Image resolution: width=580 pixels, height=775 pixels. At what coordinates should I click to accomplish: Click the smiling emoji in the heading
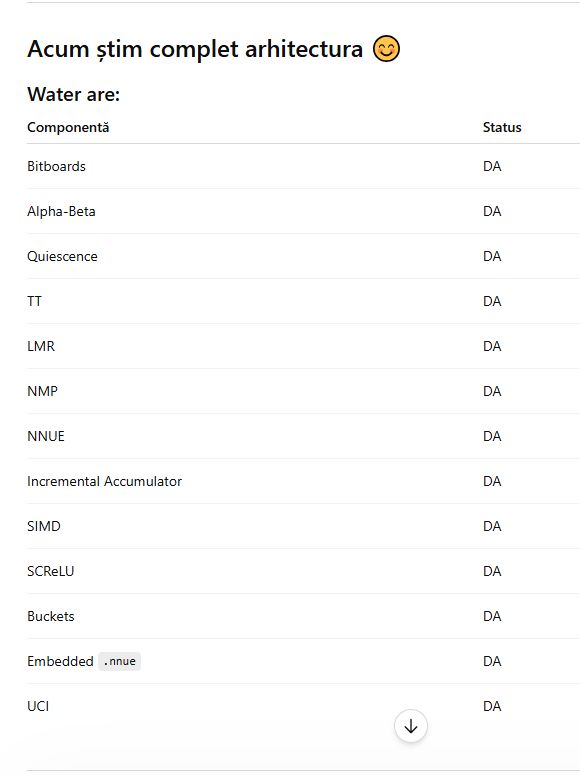pos(386,49)
